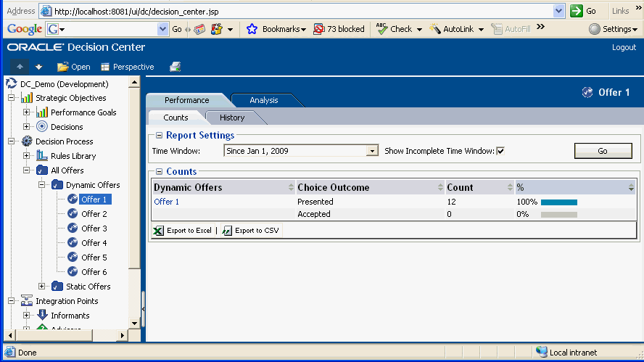Click the DC_Demo (Development) root icon

click(12, 84)
